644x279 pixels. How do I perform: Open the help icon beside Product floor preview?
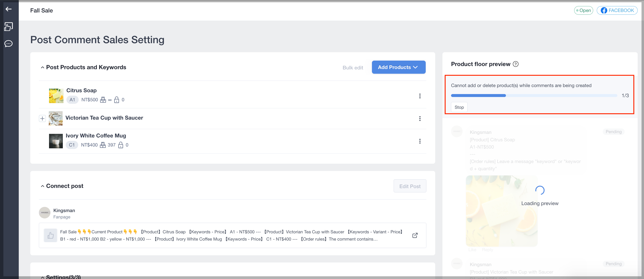tap(515, 64)
